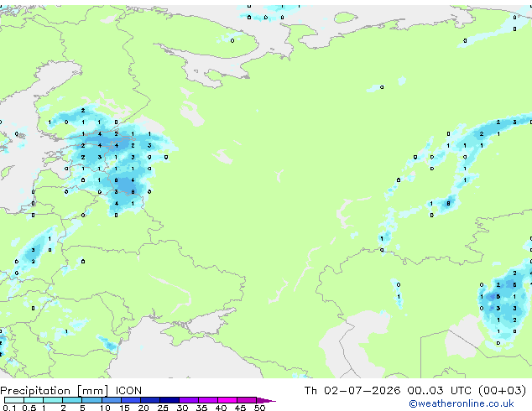The width and height of the screenshot is (532, 411).
Task: Click the '0.1' legend scale label
Action: pyautogui.click(x=9, y=408)
